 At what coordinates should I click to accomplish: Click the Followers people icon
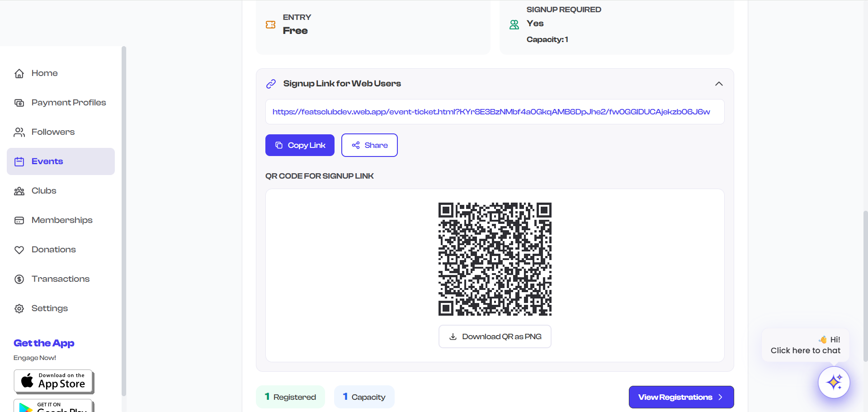19,132
